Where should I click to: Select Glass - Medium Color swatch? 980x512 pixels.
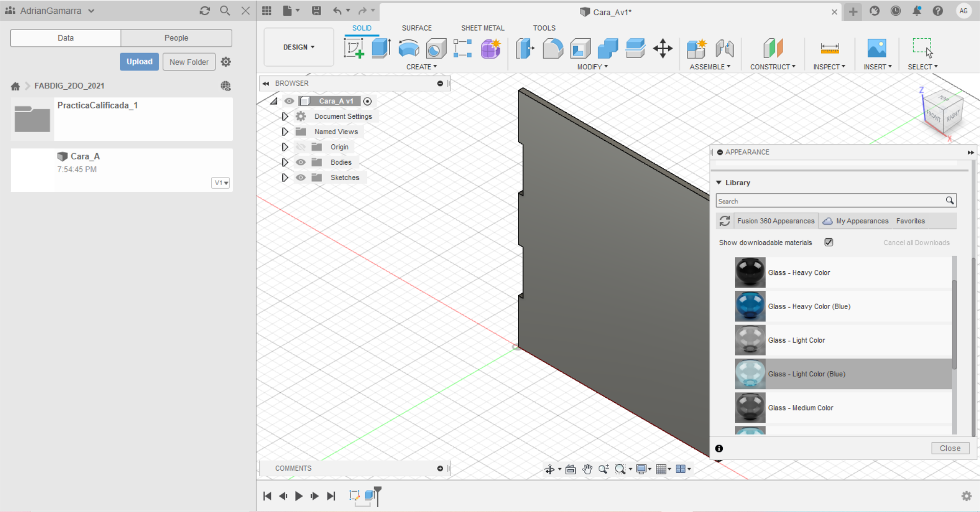pyautogui.click(x=750, y=407)
